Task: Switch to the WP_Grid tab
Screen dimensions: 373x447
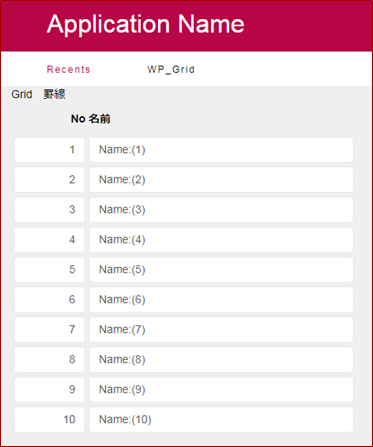Action: coord(171,69)
